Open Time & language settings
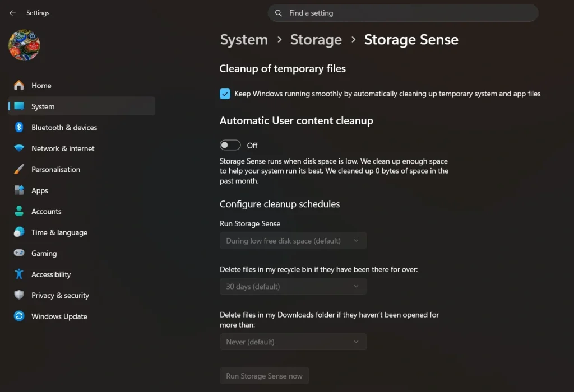 pyautogui.click(x=59, y=232)
